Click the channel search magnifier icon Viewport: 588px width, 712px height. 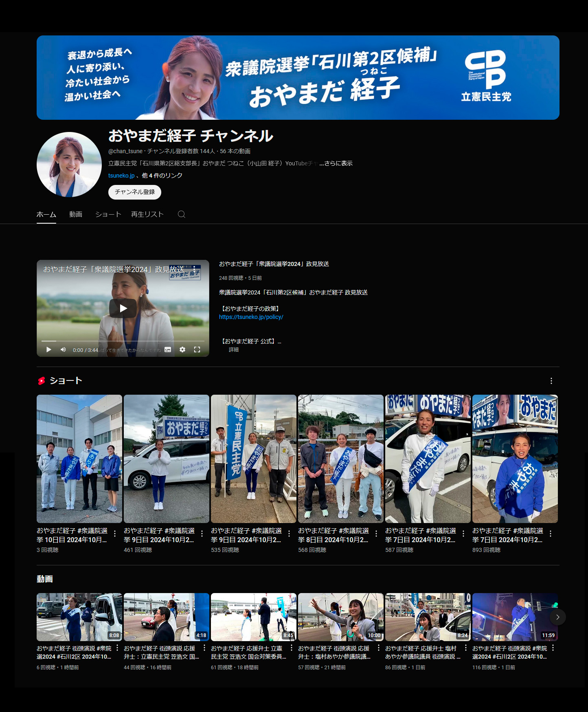coord(182,214)
